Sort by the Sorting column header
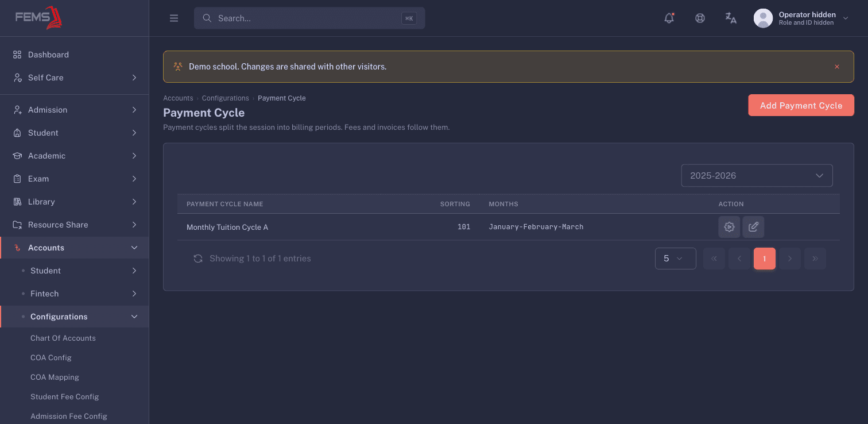This screenshot has height=424, width=868. (455, 204)
